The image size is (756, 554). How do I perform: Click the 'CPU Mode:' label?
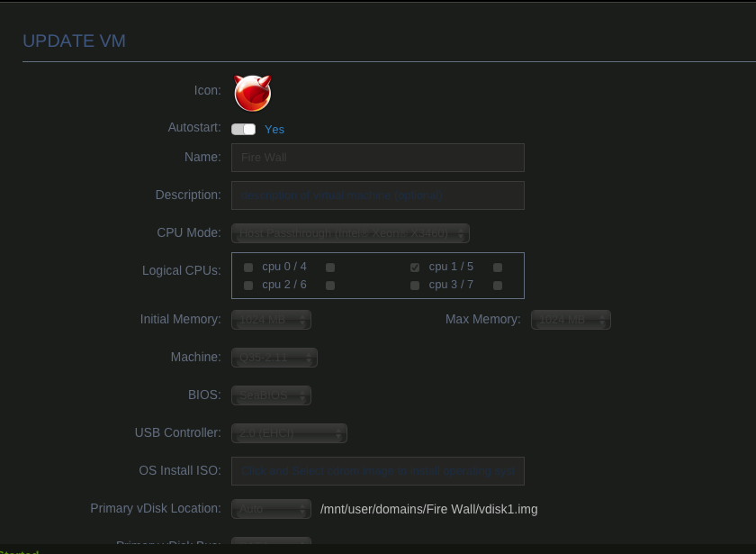click(x=189, y=232)
